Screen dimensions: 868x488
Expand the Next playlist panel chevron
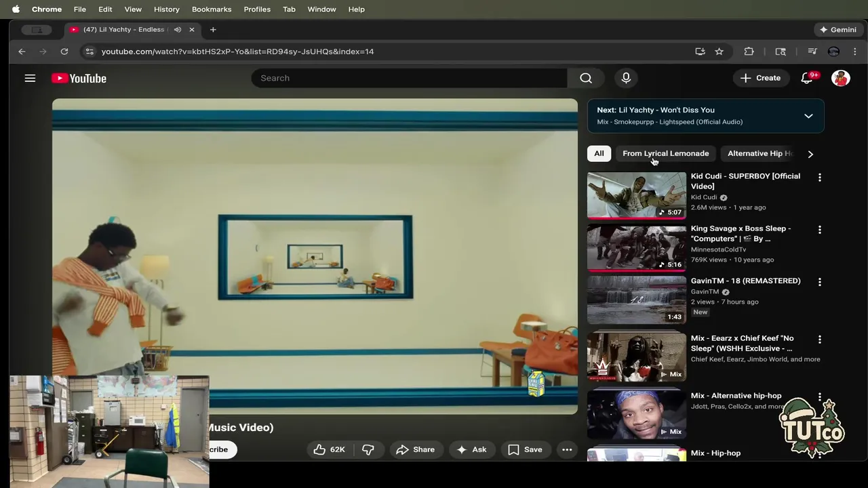(808, 116)
